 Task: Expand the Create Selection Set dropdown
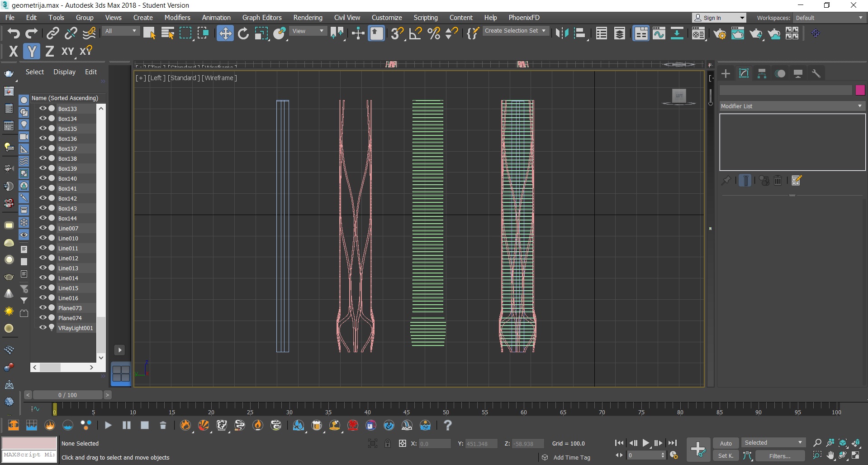tap(516, 31)
